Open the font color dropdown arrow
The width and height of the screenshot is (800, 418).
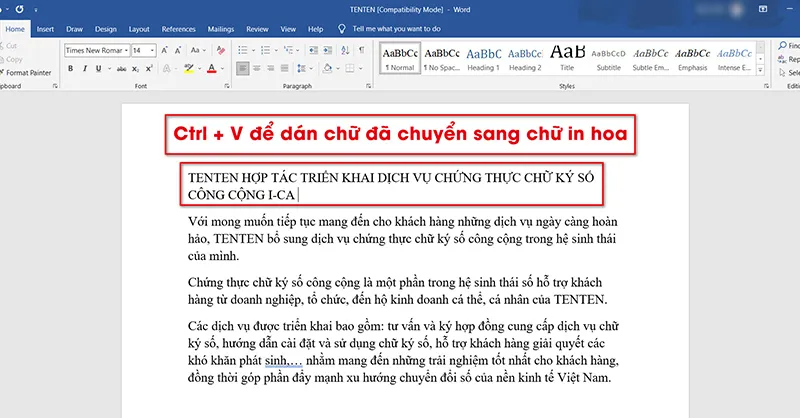point(222,68)
